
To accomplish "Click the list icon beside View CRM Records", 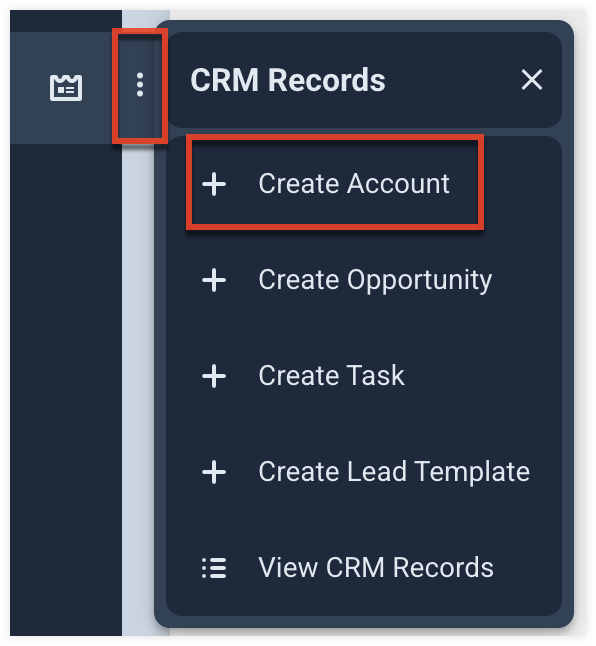I will point(214,568).
